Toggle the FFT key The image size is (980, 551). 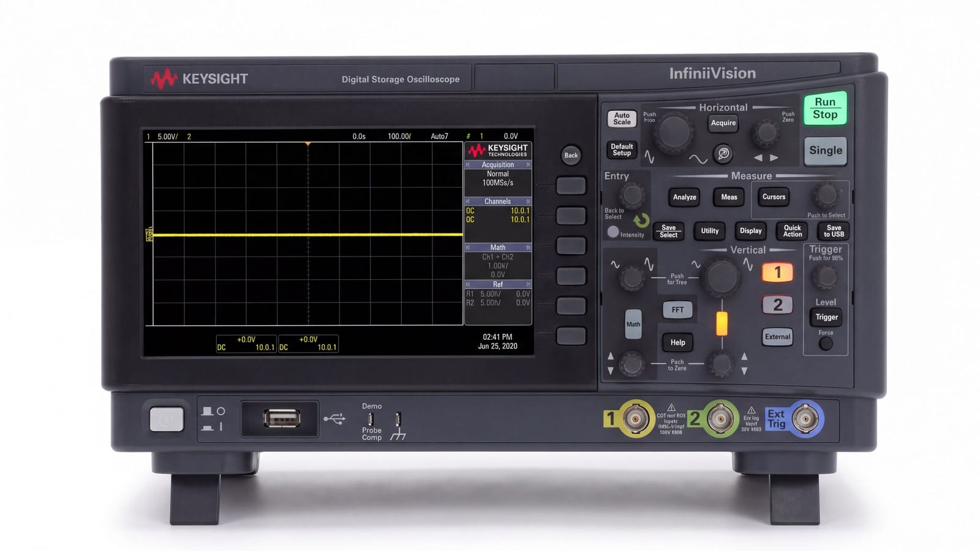[677, 310]
